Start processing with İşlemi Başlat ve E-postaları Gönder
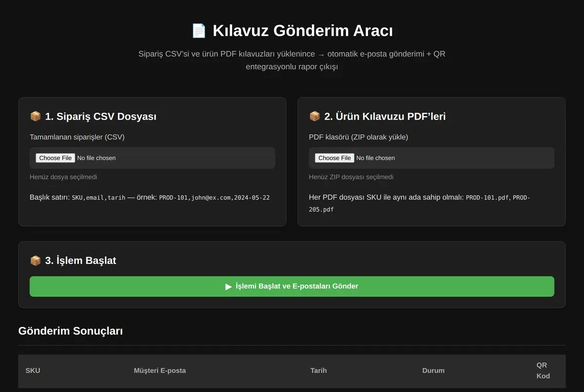Screen dimensions: 584x392 click(x=292, y=286)
